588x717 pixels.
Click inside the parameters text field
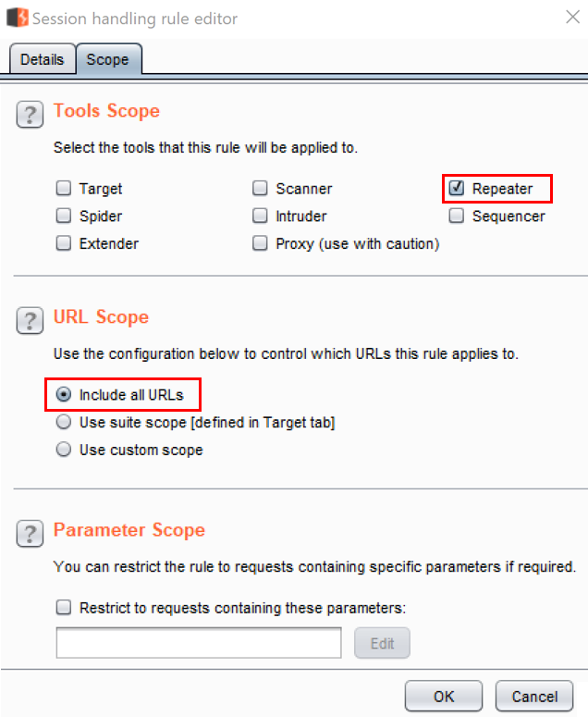pyautogui.click(x=199, y=643)
